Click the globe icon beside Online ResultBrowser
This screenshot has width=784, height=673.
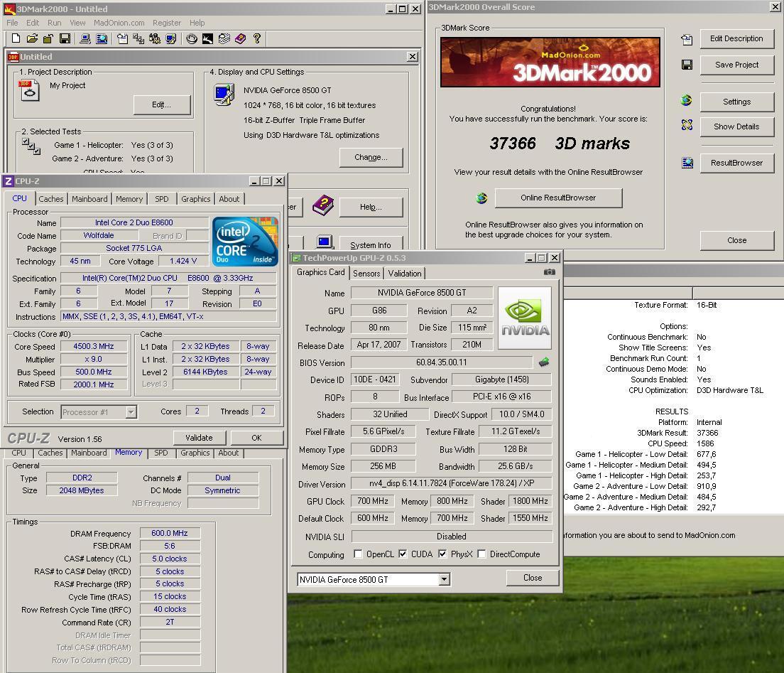tap(481, 198)
